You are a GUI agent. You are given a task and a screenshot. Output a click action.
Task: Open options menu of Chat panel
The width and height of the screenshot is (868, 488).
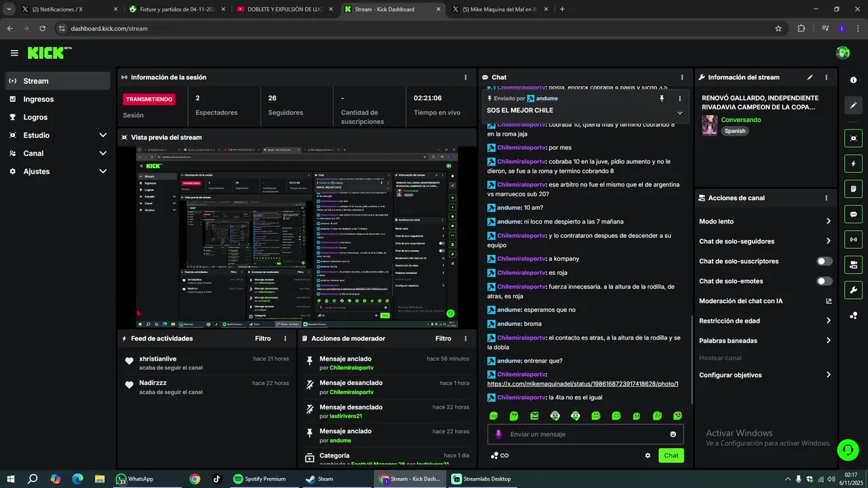(x=682, y=77)
